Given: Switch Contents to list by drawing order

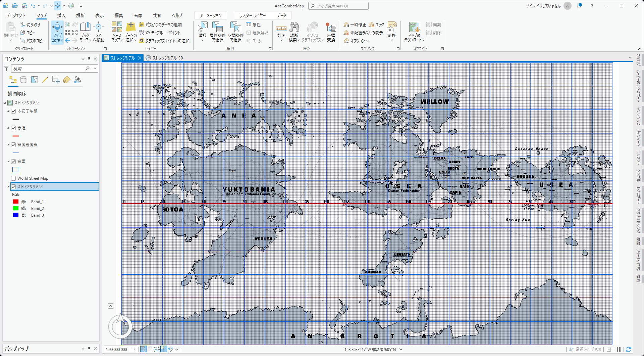Looking at the screenshot, I should click(x=13, y=80).
